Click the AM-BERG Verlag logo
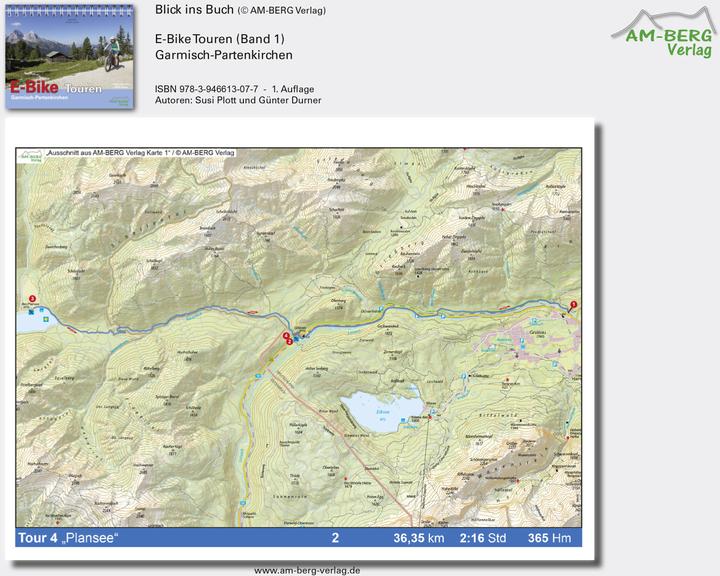Screen dimensions: 720x576 [664, 34]
